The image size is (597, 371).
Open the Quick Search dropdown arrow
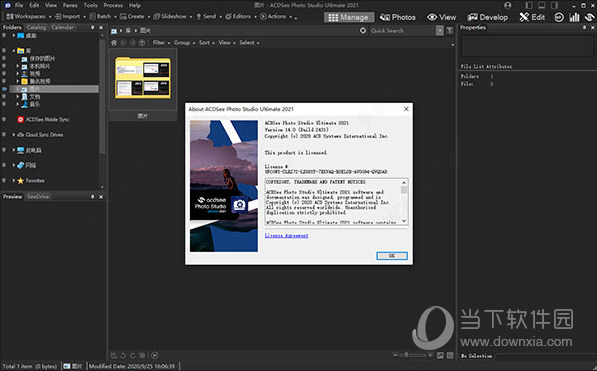(x=440, y=30)
